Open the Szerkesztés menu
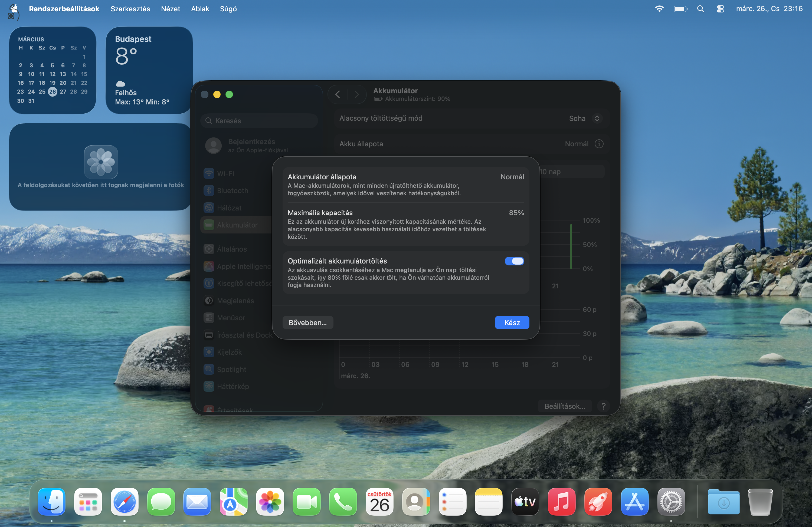Image resolution: width=812 pixels, height=527 pixels. tap(130, 9)
